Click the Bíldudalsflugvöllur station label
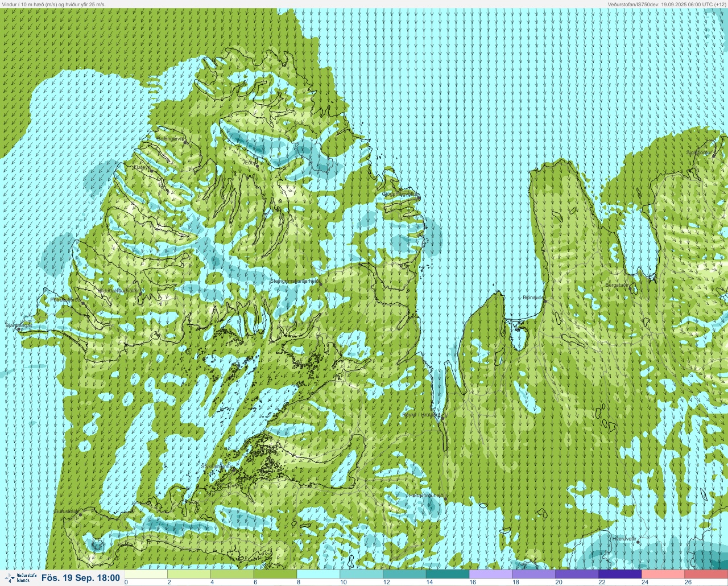 [x=118, y=290]
